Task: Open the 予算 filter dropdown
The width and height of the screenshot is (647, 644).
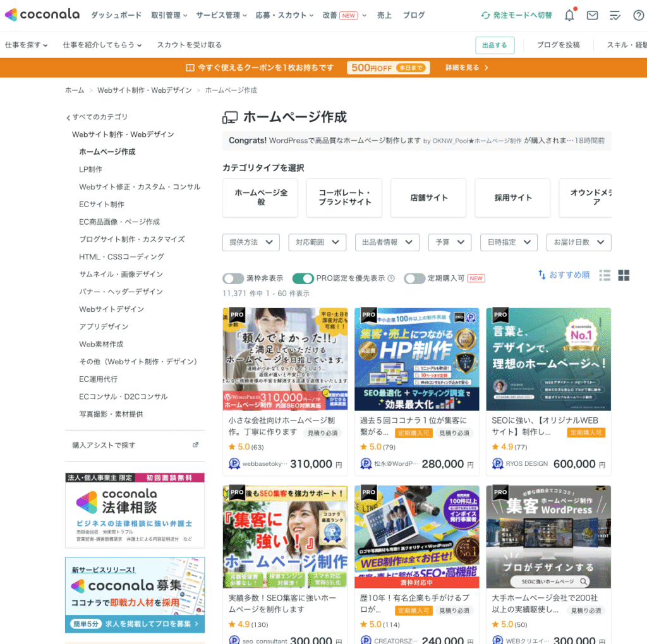Action: (x=450, y=242)
